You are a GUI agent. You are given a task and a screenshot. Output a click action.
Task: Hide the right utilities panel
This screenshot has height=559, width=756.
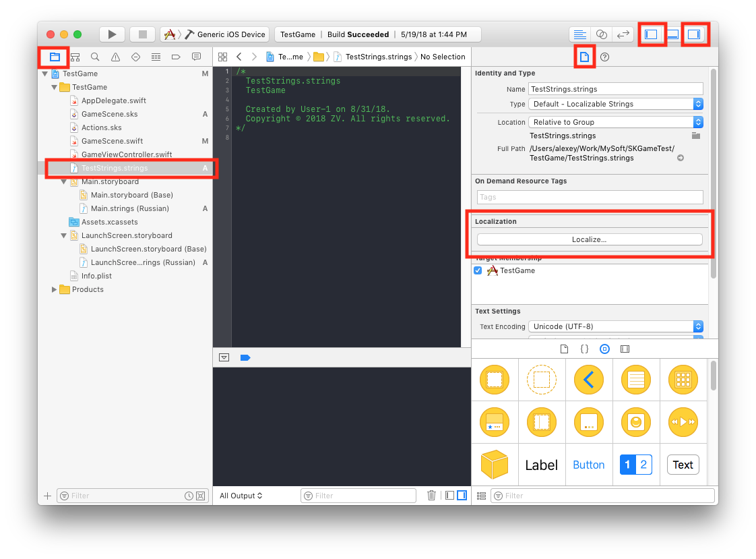[x=695, y=34]
